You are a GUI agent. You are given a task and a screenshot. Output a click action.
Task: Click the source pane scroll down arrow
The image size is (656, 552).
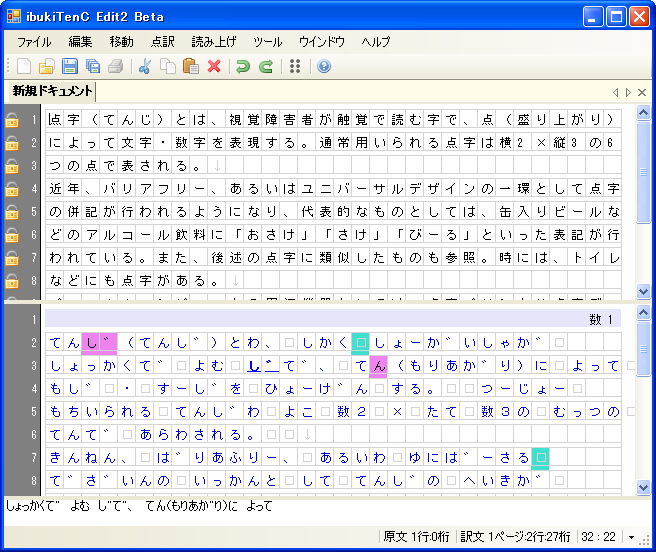(x=643, y=291)
